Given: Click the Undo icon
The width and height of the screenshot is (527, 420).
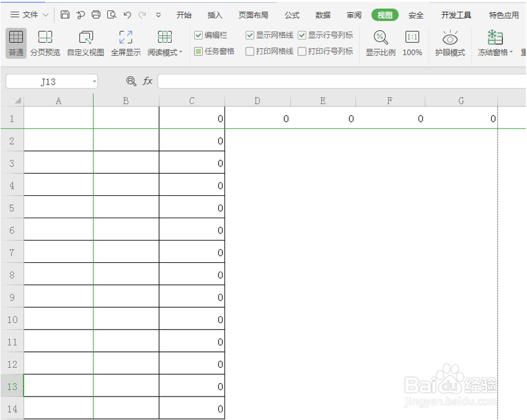Looking at the screenshot, I should 127,14.
